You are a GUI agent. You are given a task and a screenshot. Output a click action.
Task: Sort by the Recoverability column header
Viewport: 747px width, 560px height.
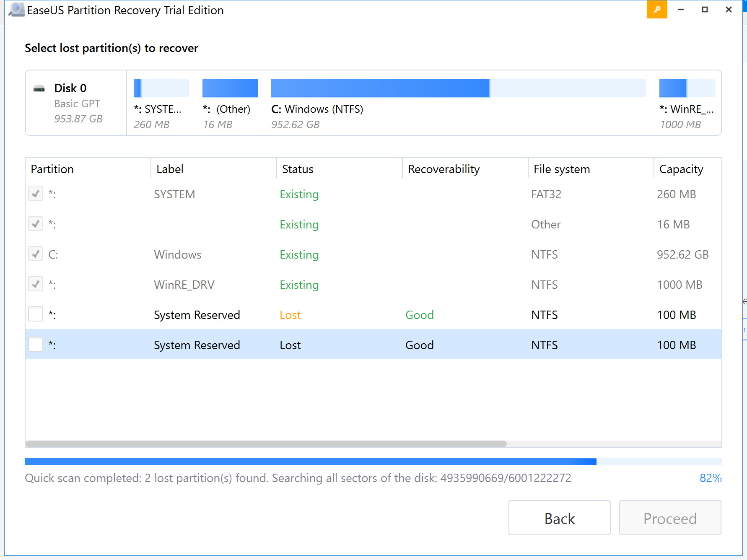(444, 169)
